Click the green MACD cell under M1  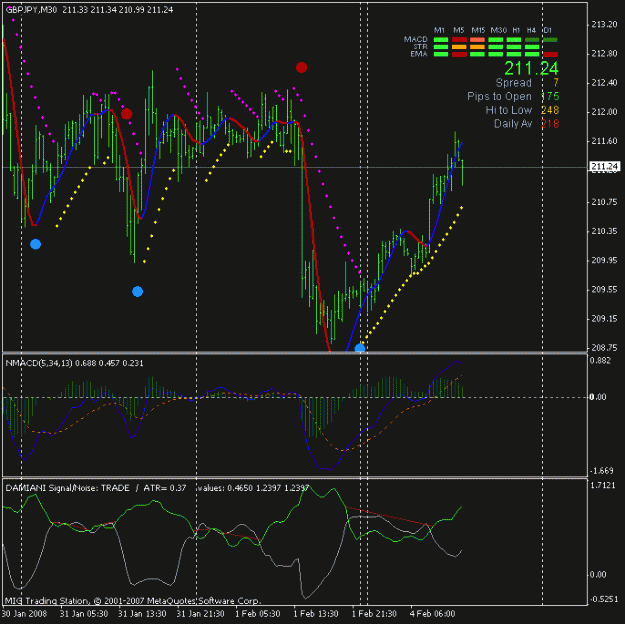[441, 40]
